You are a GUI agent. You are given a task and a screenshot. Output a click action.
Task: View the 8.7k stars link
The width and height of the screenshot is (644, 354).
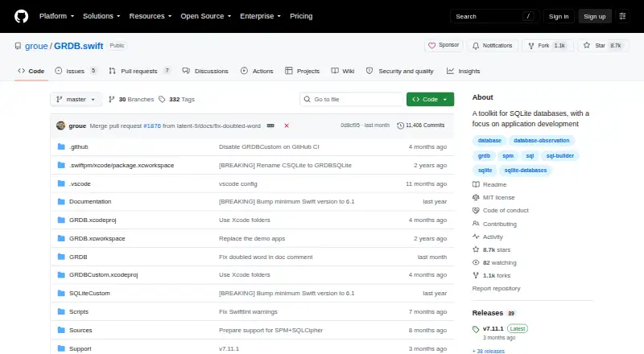[x=492, y=249]
